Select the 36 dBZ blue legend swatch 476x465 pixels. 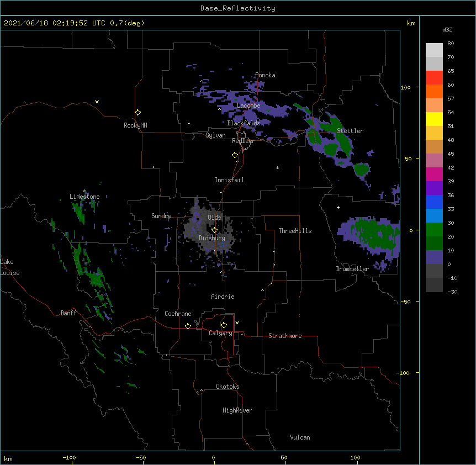[x=434, y=202]
